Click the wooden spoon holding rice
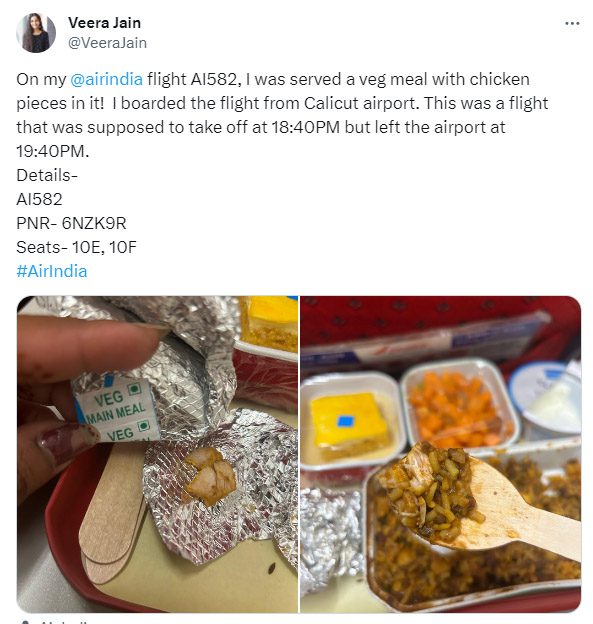The height and width of the screenshot is (624, 593). (482, 499)
